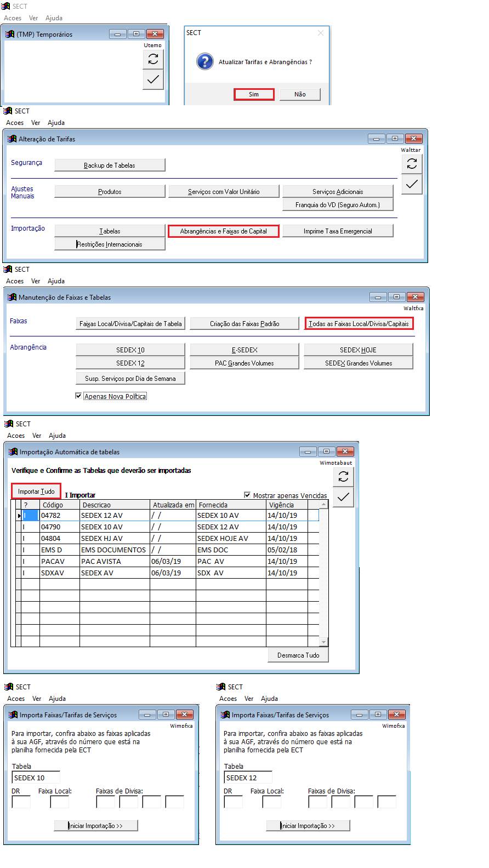
Task: Open Serviços Adicionais
Action: tap(338, 191)
